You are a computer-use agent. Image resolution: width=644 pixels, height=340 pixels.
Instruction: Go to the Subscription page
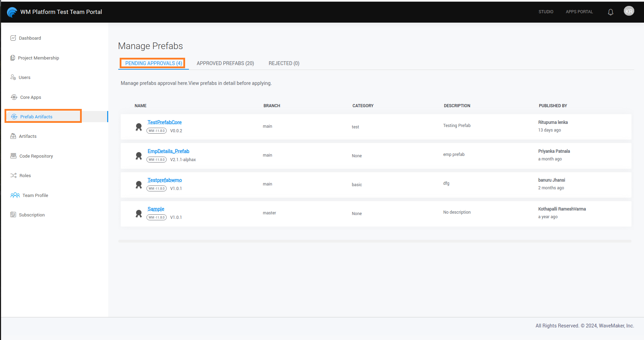pyautogui.click(x=32, y=215)
